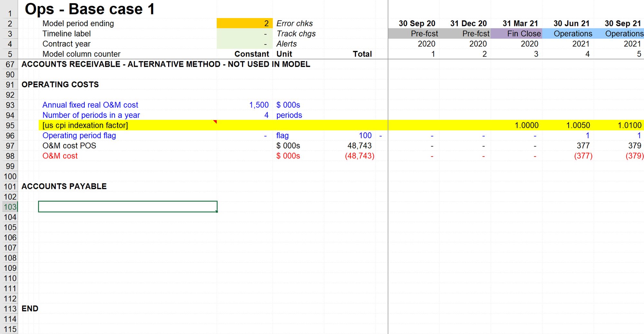This screenshot has height=334, width=644.
Task: Click the 'Model period ending' label
Action: point(78,24)
